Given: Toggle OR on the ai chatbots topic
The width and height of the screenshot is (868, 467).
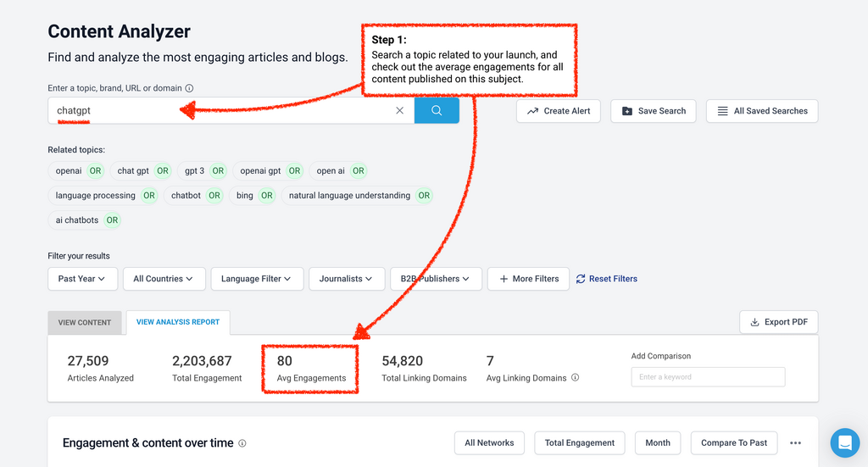Looking at the screenshot, I should click(x=112, y=220).
